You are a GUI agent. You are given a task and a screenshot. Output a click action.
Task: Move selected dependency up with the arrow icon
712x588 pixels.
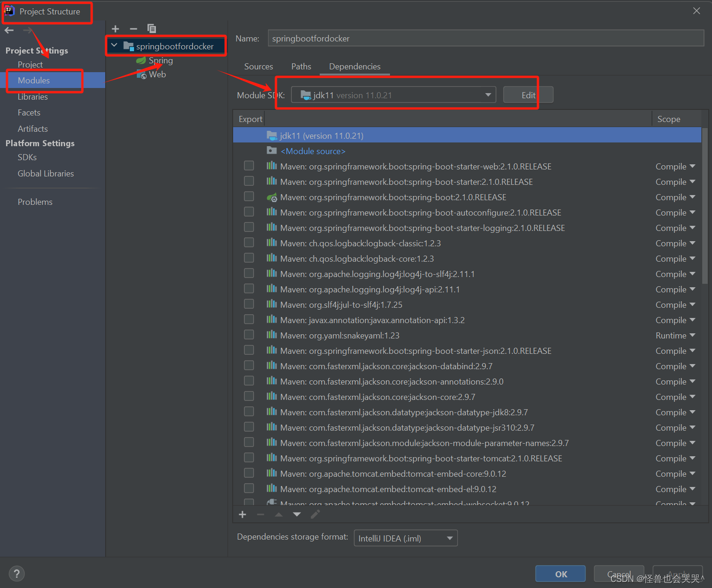click(x=278, y=514)
